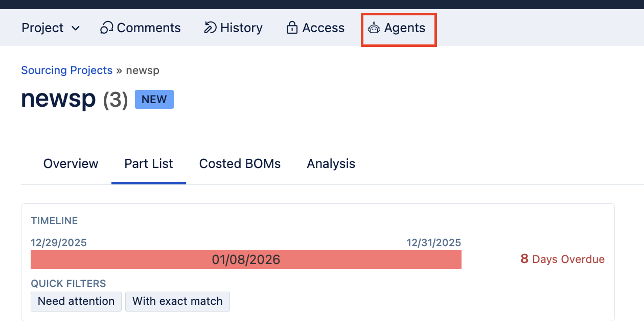
Task: Open the Costed BOMs tab
Action: click(x=240, y=164)
